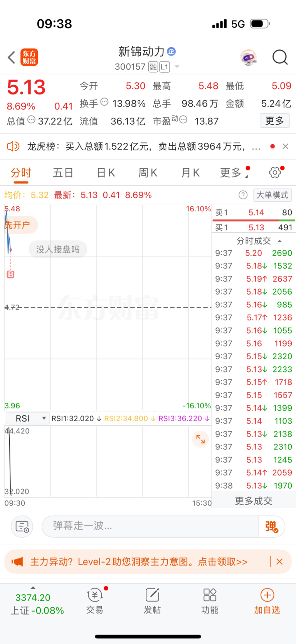This screenshot has width=296, height=644.
Task: Tap the orange megaphone promo icon
Action: (17, 561)
